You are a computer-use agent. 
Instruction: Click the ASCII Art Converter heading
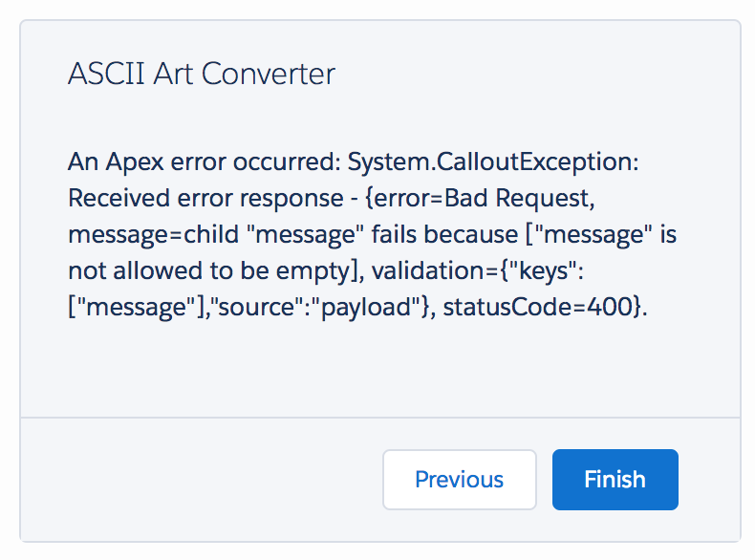pos(202,74)
